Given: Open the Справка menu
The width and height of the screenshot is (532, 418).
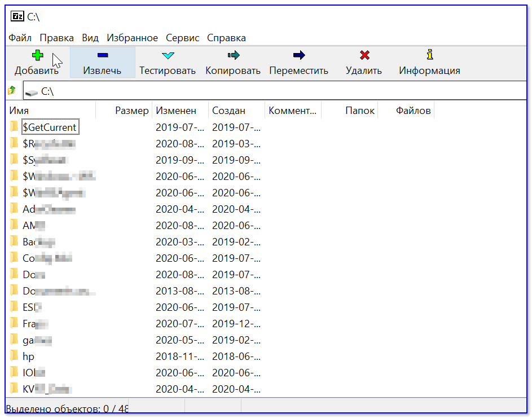Looking at the screenshot, I should coord(226,38).
